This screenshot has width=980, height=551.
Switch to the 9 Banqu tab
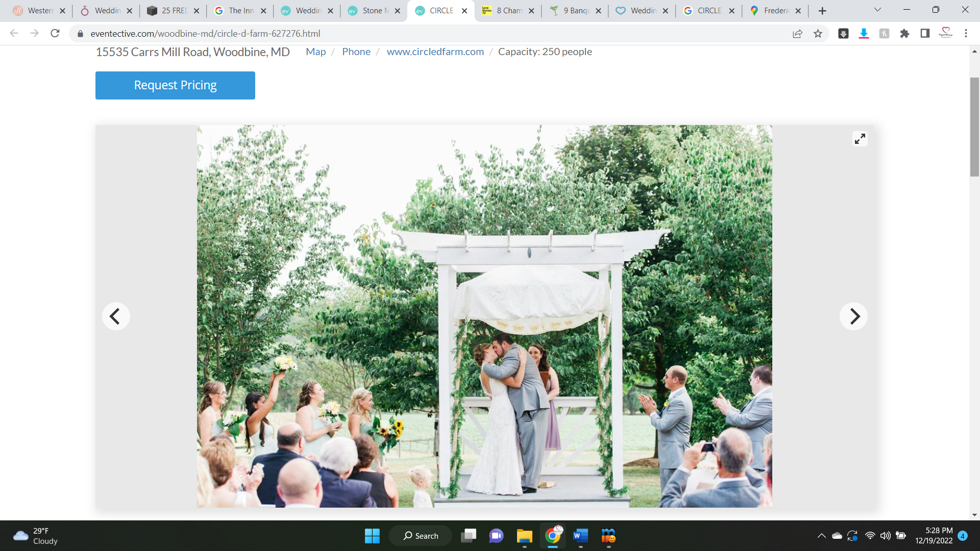575,11
